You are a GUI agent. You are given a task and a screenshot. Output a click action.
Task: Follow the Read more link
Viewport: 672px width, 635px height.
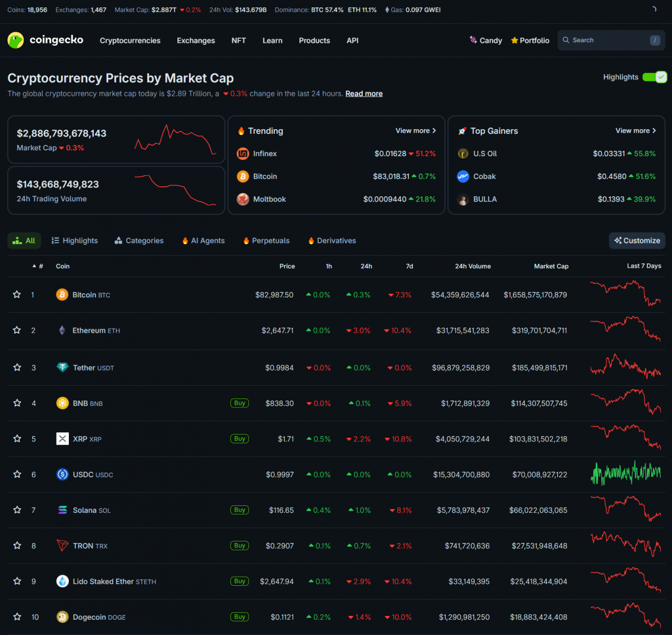click(364, 94)
